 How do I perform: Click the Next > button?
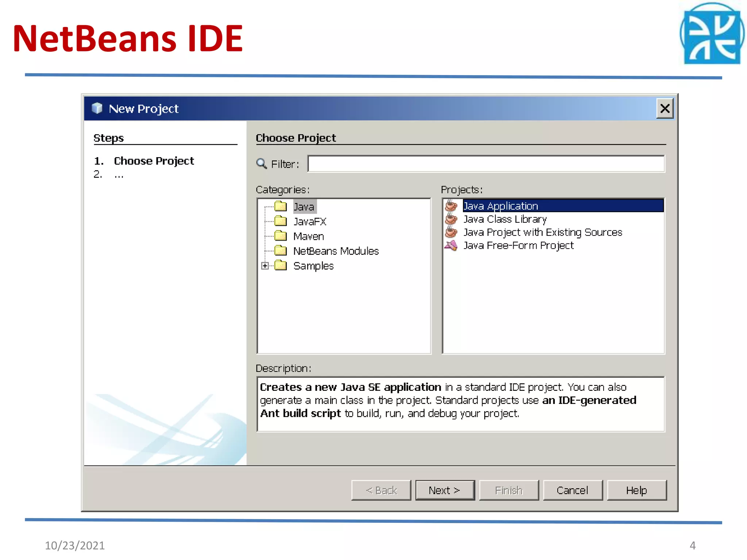445,490
